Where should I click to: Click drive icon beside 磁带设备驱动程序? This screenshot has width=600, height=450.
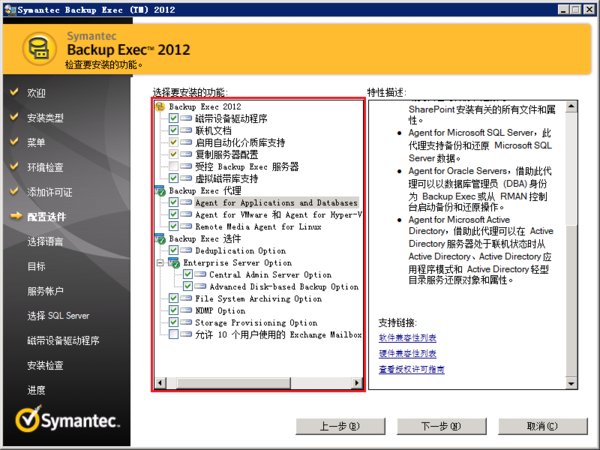186,118
